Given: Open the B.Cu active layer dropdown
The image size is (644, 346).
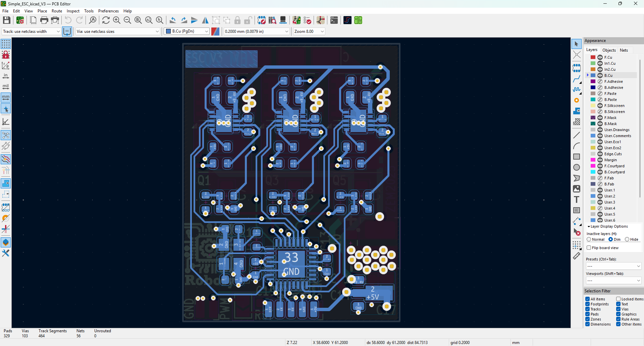Looking at the screenshot, I should point(186,32).
